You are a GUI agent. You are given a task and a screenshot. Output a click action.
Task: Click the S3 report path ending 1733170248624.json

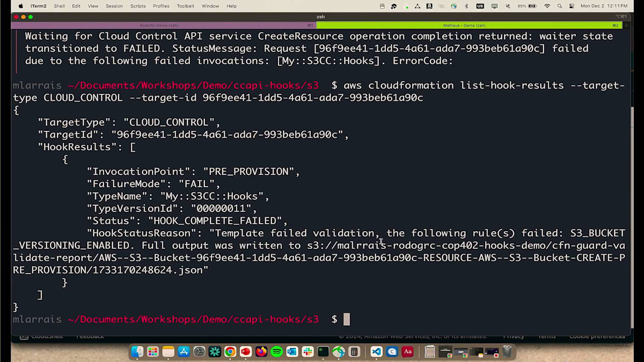tap(319, 258)
